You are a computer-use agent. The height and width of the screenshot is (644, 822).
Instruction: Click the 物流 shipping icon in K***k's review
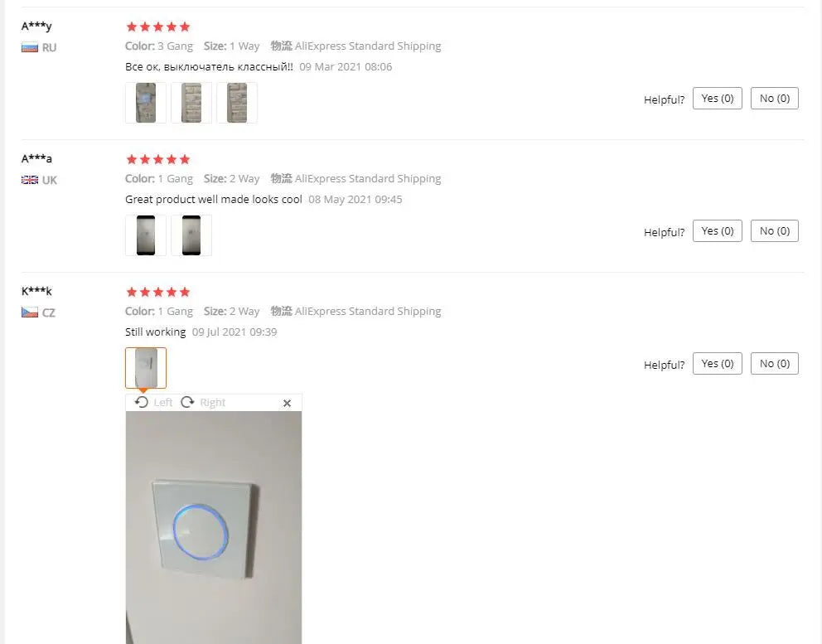pyautogui.click(x=282, y=311)
